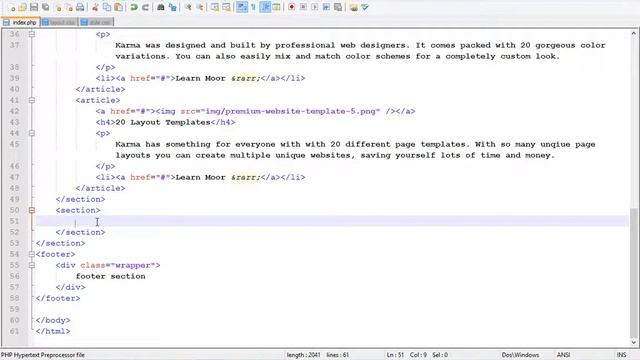This screenshot has height=360, width=640.
Task: Click the word "wrapper" on line 55
Action: point(133,266)
